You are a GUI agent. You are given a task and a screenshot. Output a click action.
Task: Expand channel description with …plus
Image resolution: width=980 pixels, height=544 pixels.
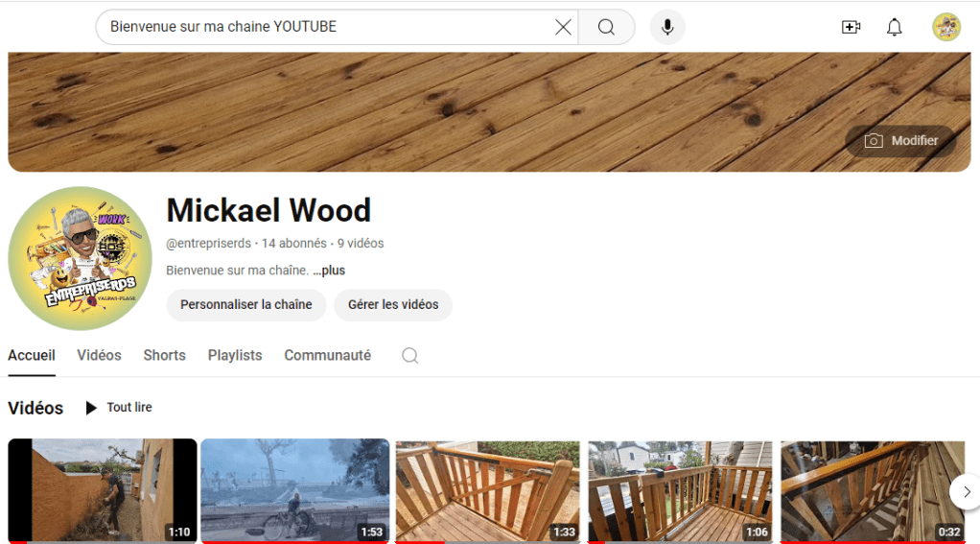click(329, 271)
